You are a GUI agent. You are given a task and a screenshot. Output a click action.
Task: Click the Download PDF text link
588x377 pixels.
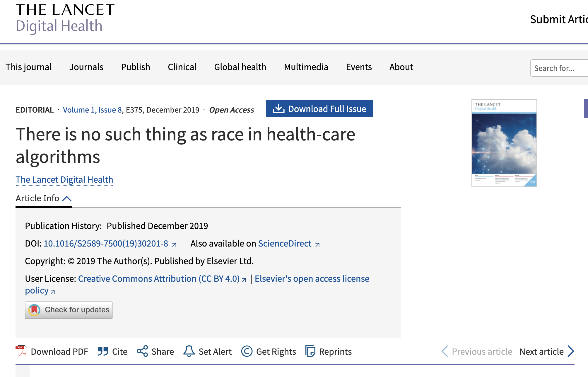[59, 351]
